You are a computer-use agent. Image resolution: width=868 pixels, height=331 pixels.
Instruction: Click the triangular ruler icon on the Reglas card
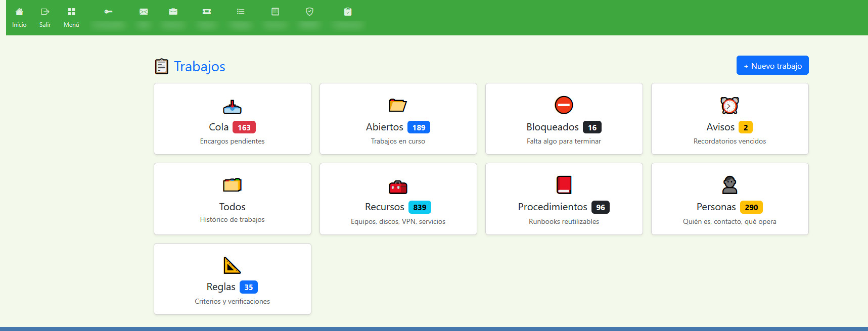click(x=232, y=265)
